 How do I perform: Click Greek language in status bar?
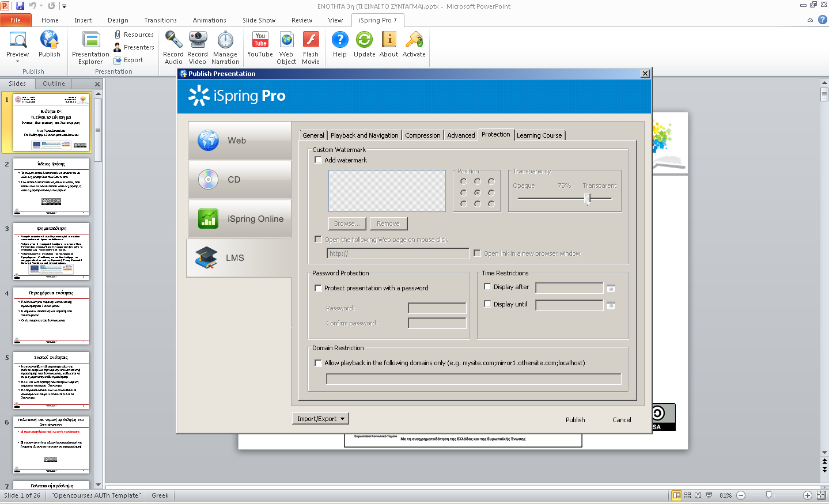pyautogui.click(x=160, y=495)
